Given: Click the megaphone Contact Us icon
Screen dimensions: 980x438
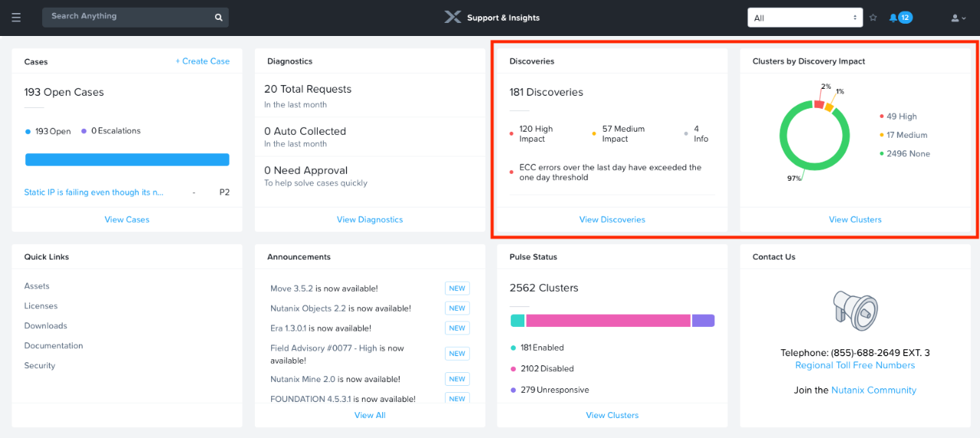Looking at the screenshot, I should [854, 309].
